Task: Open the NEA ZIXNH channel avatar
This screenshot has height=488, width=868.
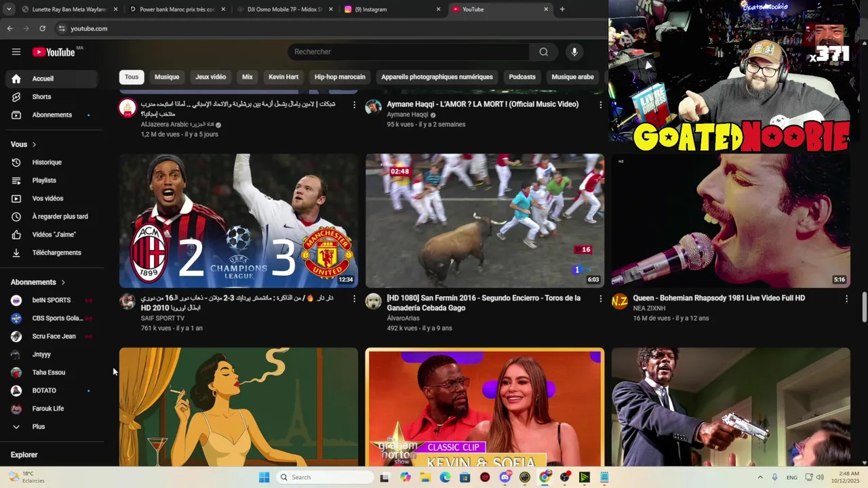Action: (620, 302)
